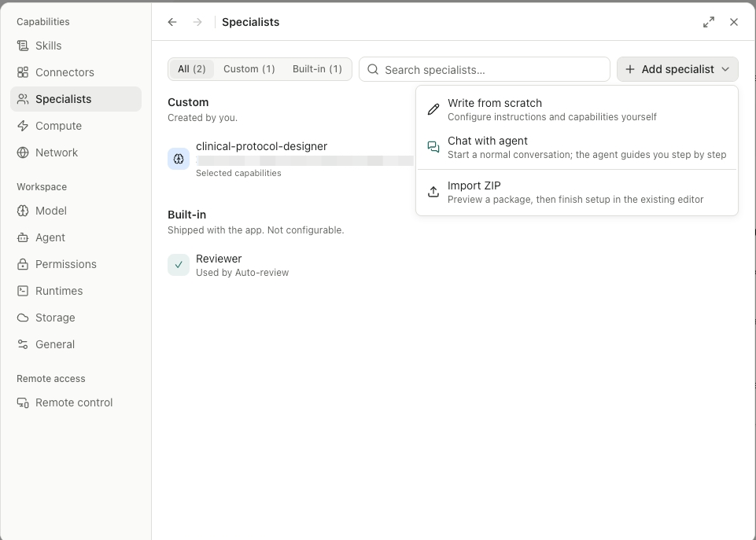
Task: Open the Agent settings page
Action: [x=76, y=237]
